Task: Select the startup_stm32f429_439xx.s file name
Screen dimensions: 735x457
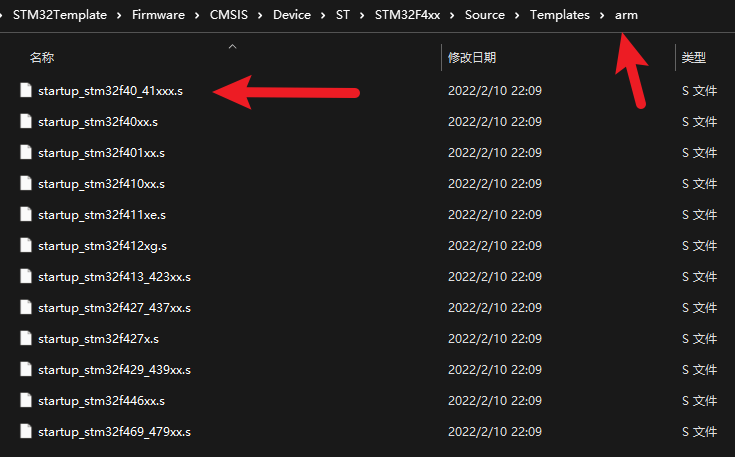Action: (x=114, y=370)
